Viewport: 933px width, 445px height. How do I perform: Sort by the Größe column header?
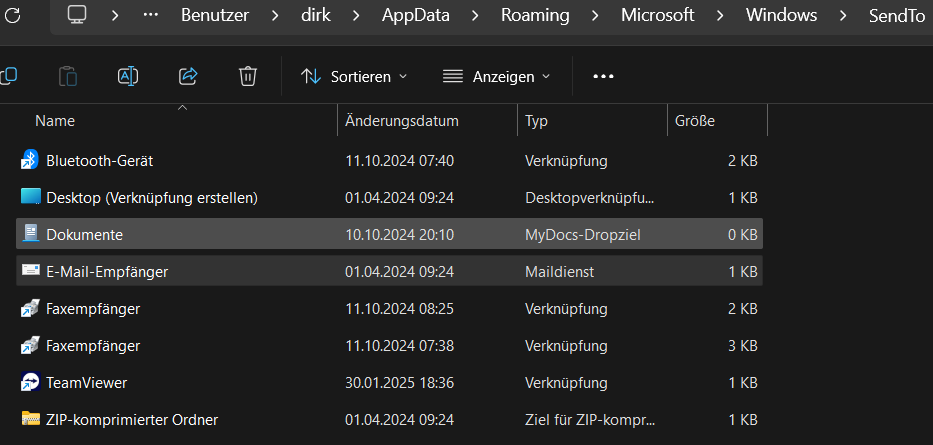695,121
